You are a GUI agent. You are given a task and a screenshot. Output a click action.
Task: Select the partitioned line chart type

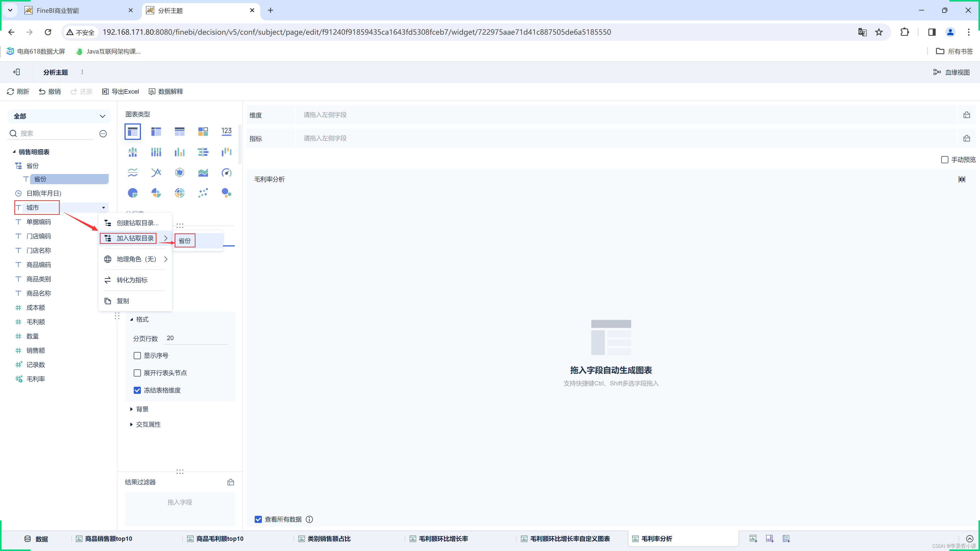pyautogui.click(x=132, y=173)
